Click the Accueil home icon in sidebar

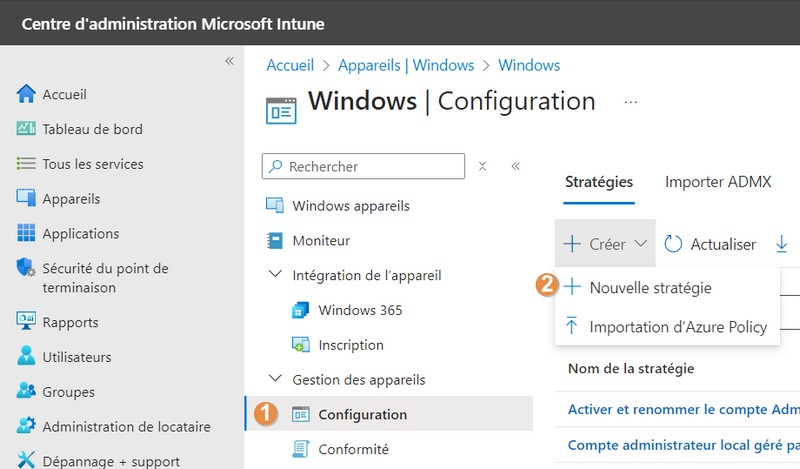click(x=27, y=94)
